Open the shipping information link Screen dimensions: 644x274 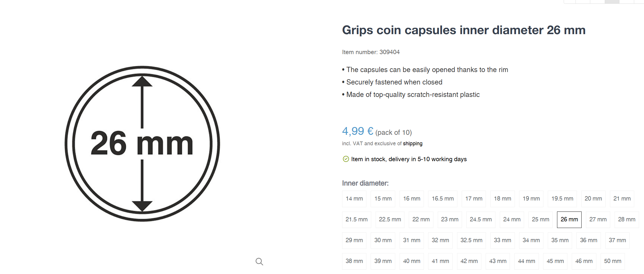(413, 144)
